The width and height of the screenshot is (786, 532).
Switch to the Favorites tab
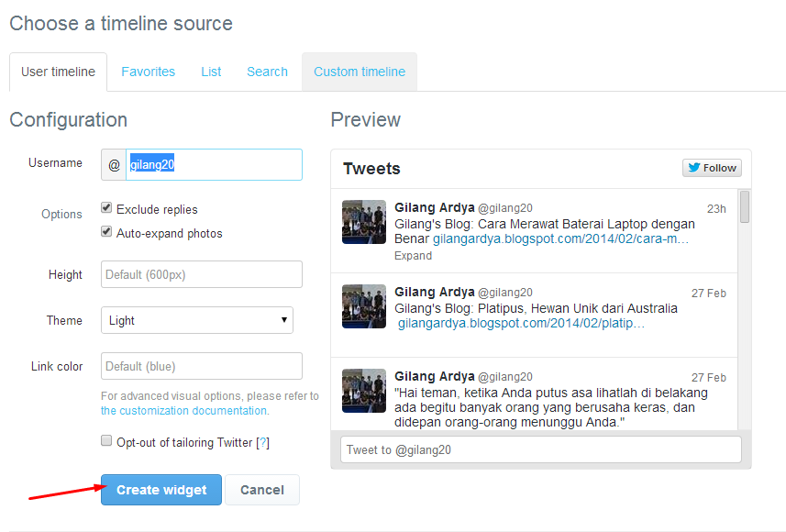pyautogui.click(x=148, y=72)
